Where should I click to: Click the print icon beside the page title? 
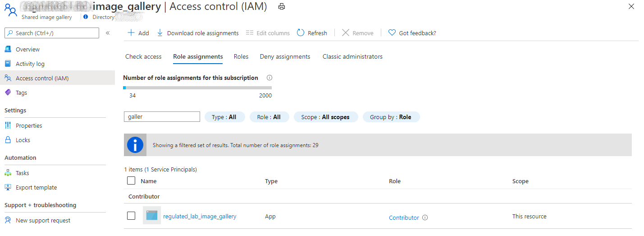(282, 6)
